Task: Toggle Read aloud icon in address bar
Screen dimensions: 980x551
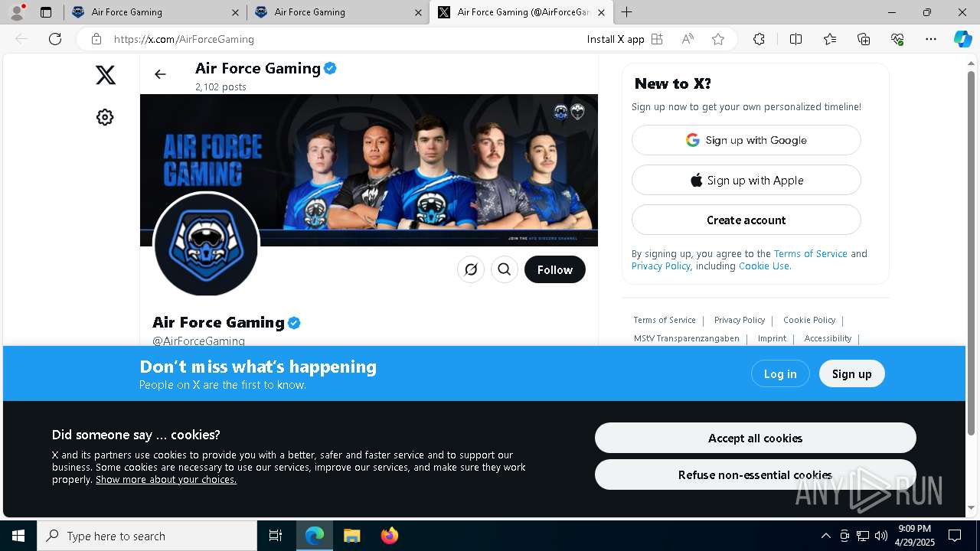Action: pyautogui.click(x=688, y=39)
